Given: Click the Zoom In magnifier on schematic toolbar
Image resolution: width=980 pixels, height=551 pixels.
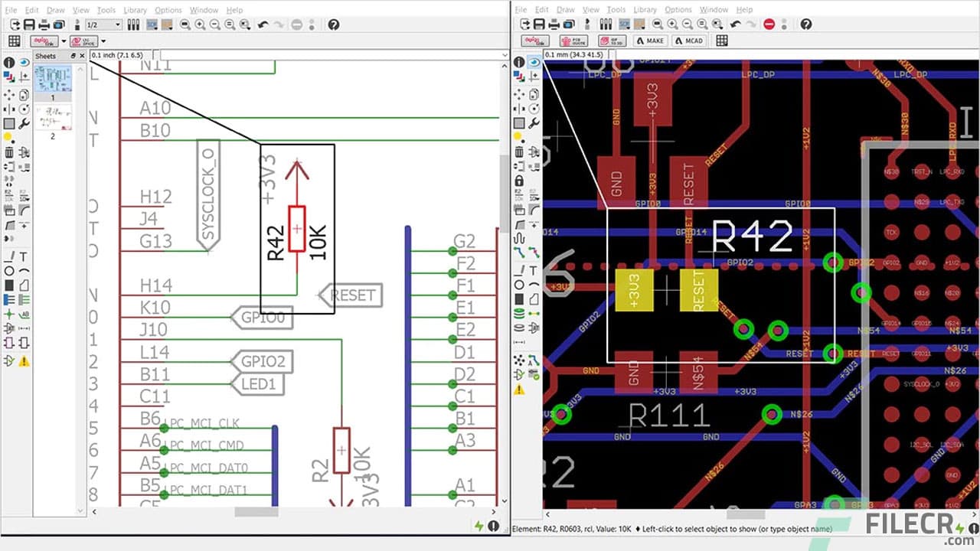Looking at the screenshot, I should (x=201, y=25).
